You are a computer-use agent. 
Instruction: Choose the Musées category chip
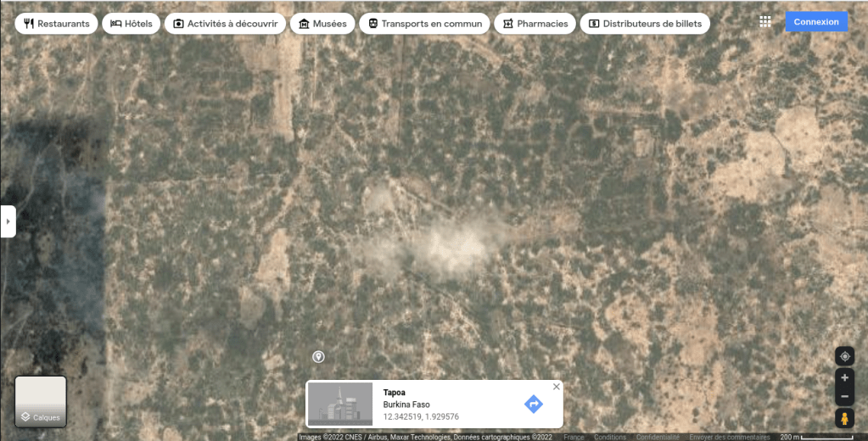pos(322,24)
